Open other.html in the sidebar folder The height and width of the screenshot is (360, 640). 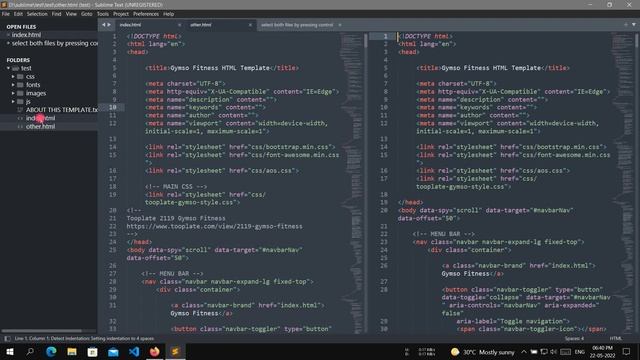(x=40, y=127)
